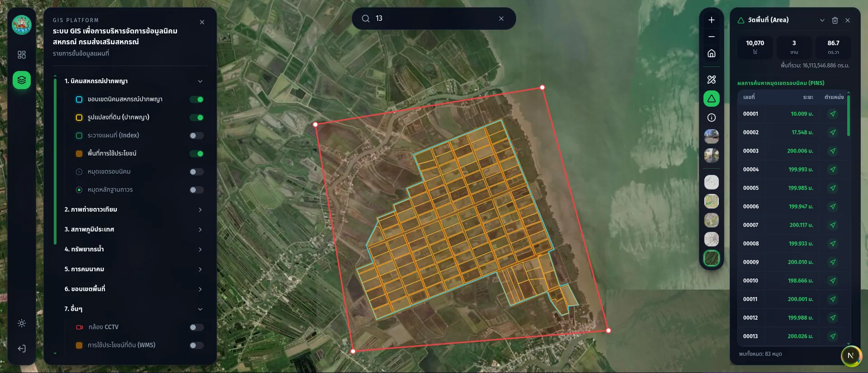Open the วัดพื้นที่ (Area) dropdown chevron
The width and height of the screenshot is (868, 373).
pyautogui.click(x=822, y=20)
